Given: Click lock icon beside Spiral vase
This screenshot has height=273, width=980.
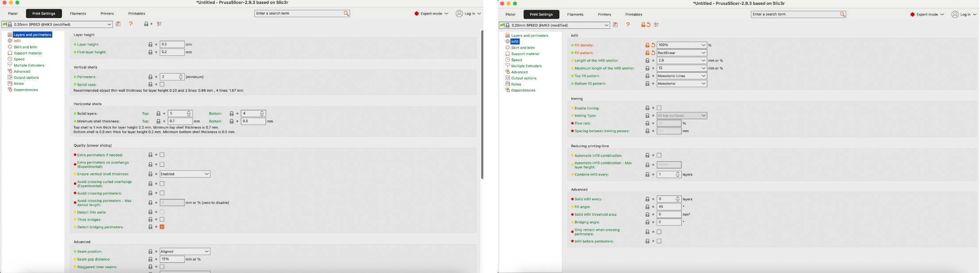Looking at the screenshot, I should coord(150,85).
